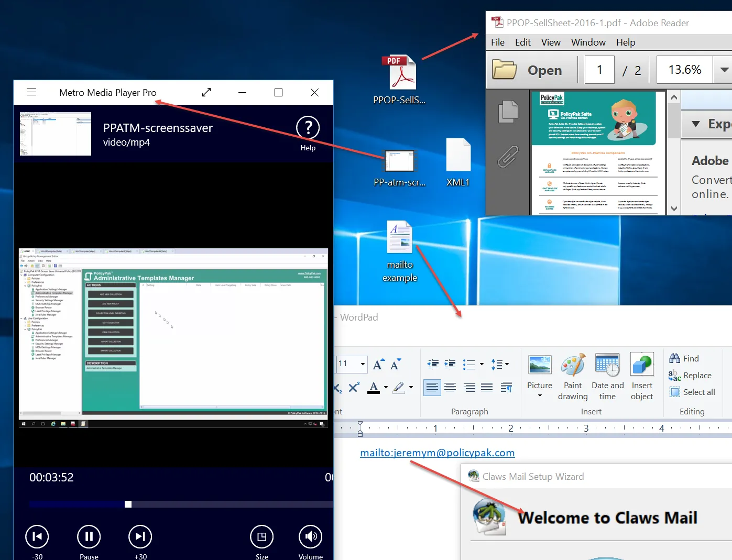Open the Window menu in Adobe Reader
Image resolution: width=732 pixels, height=560 pixels.
click(x=588, y=42)
